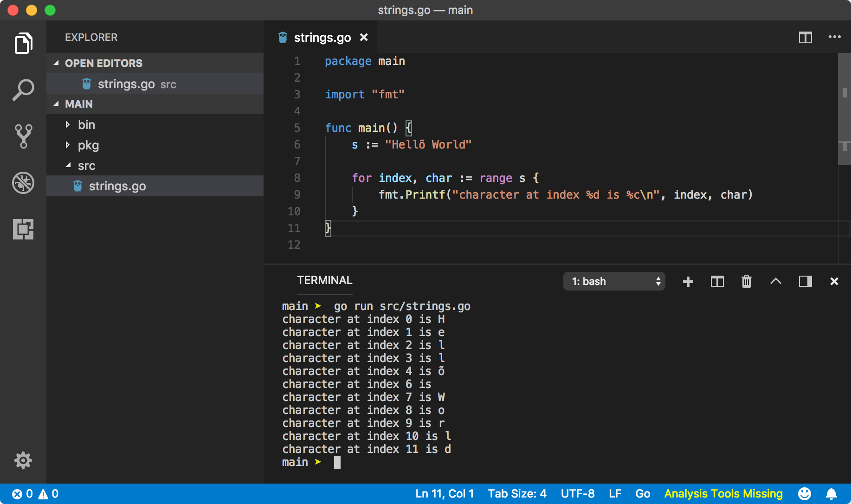Toggle Problems panel from error counter

(x=32, y=493)
